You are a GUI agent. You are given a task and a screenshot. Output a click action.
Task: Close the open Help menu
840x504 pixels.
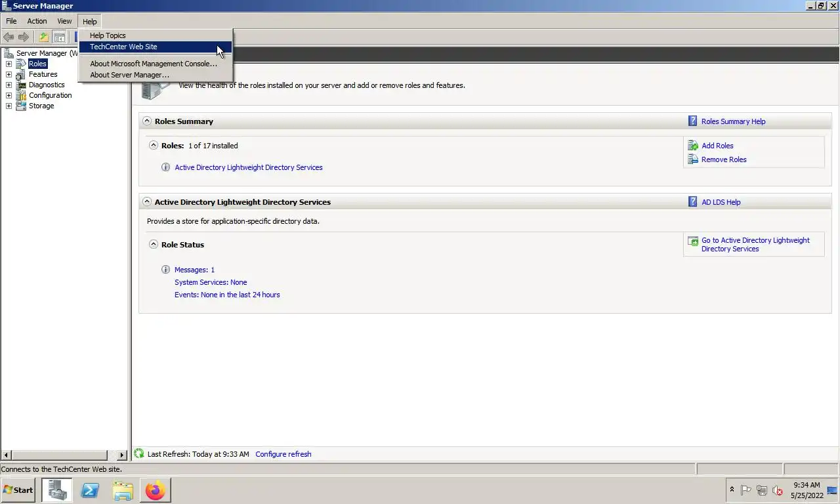[90, 21]
